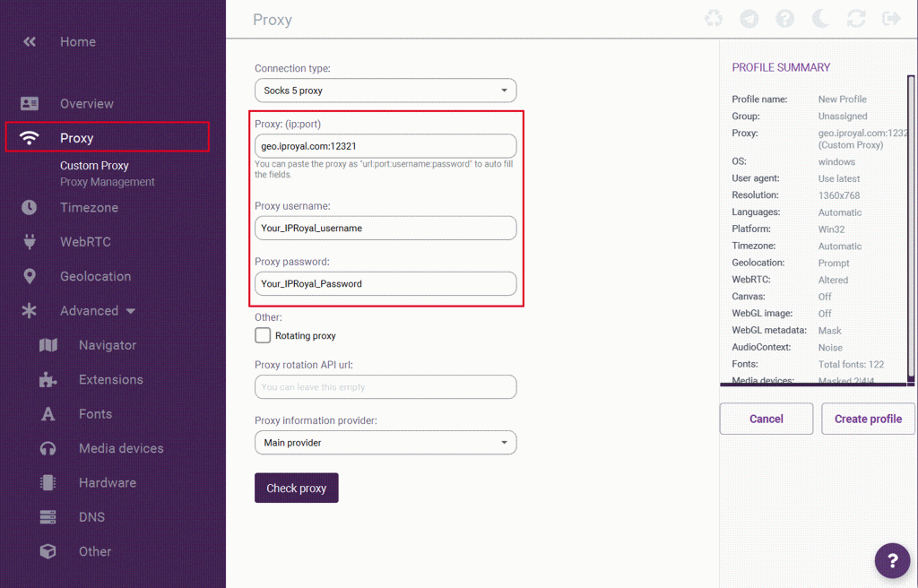Image resolution: width=918 pixels, height=588 pixels.
Task: Cancel the profile creation
Action: (x=766, y=419)
